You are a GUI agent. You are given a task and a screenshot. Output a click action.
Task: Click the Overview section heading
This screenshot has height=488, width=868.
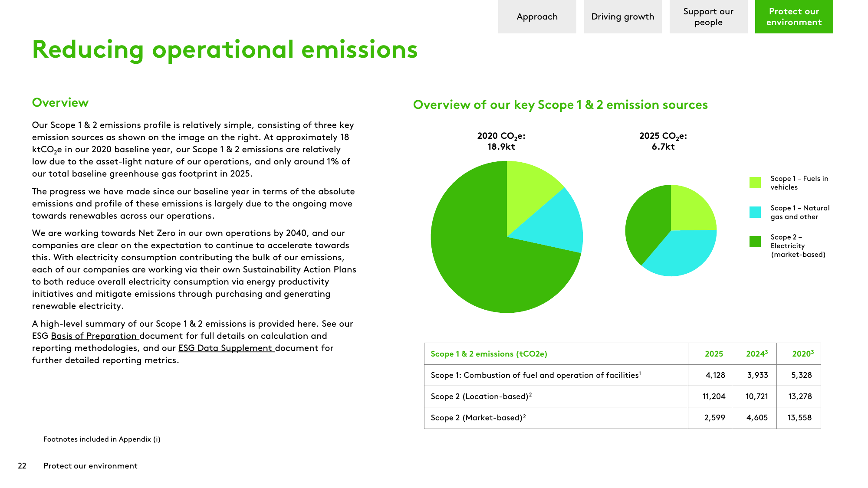click(x=60, y=103)
